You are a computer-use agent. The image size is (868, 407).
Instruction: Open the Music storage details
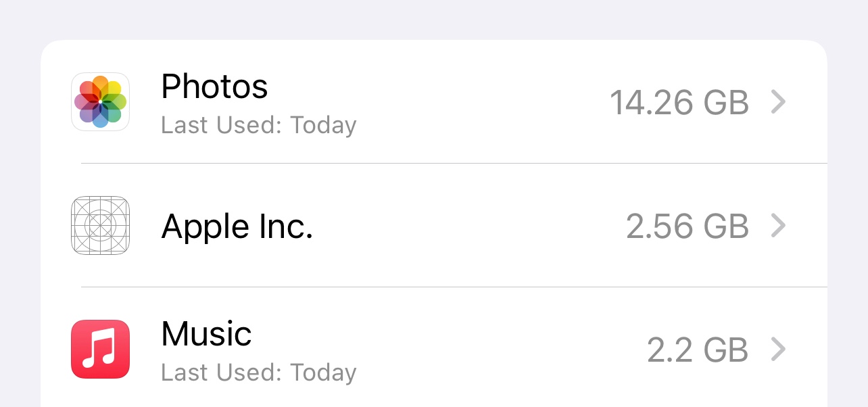[x=433, y=349]
